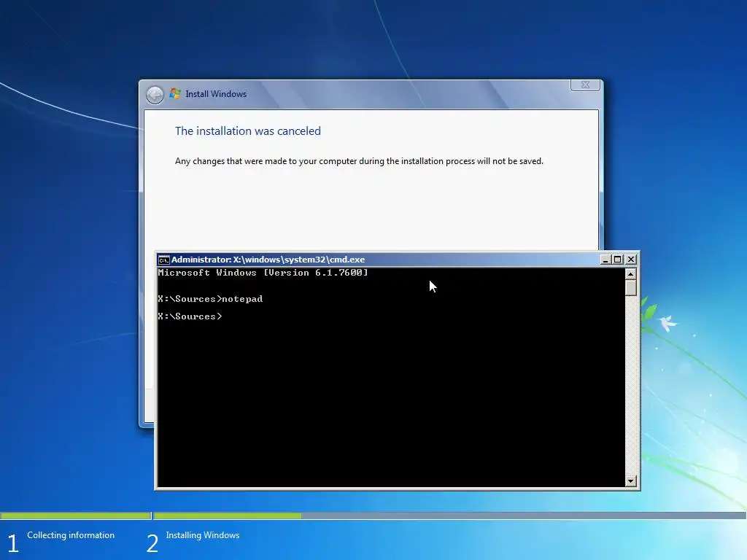The width and height of the screenshot is (747, 560).
Task: Close the Install Windows dialog
Action: click(585, 85)
